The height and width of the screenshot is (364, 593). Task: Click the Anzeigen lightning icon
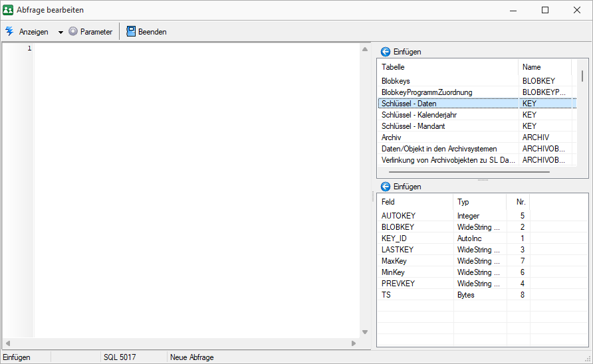coord(9,31)
